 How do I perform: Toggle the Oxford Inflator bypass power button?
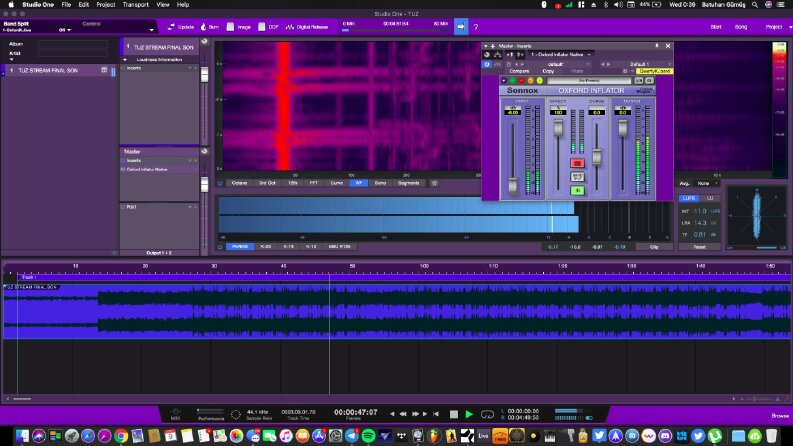click(x=487, y=64)
